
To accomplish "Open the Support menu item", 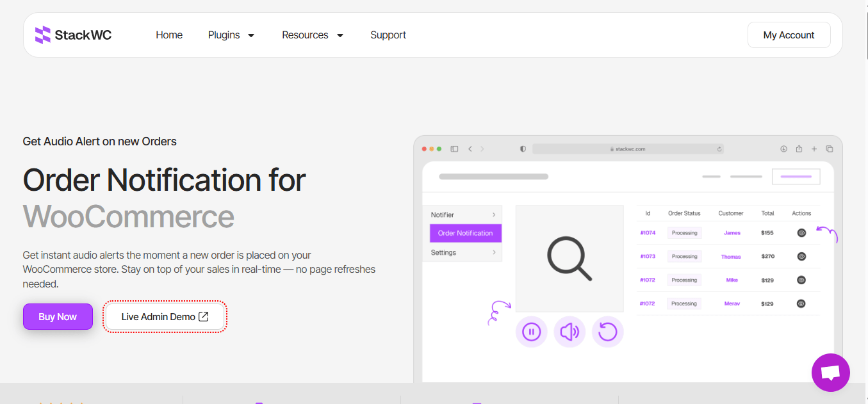I will pyautogui.click(x=388, y=35).
